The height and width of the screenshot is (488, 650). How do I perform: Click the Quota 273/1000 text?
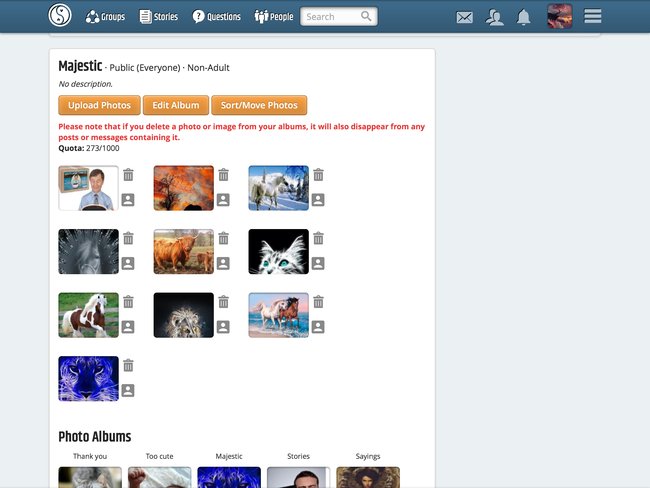point(89,148)
